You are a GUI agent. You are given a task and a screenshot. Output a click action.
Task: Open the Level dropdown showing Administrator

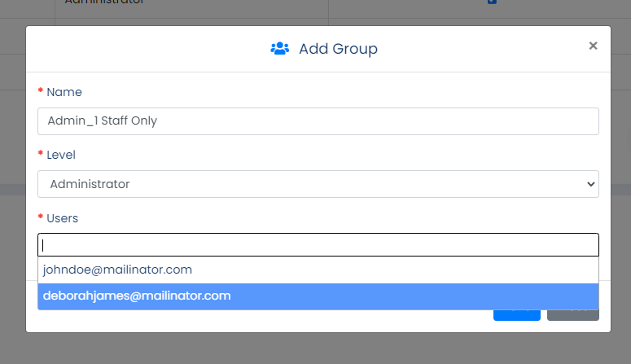click(318, 184)
